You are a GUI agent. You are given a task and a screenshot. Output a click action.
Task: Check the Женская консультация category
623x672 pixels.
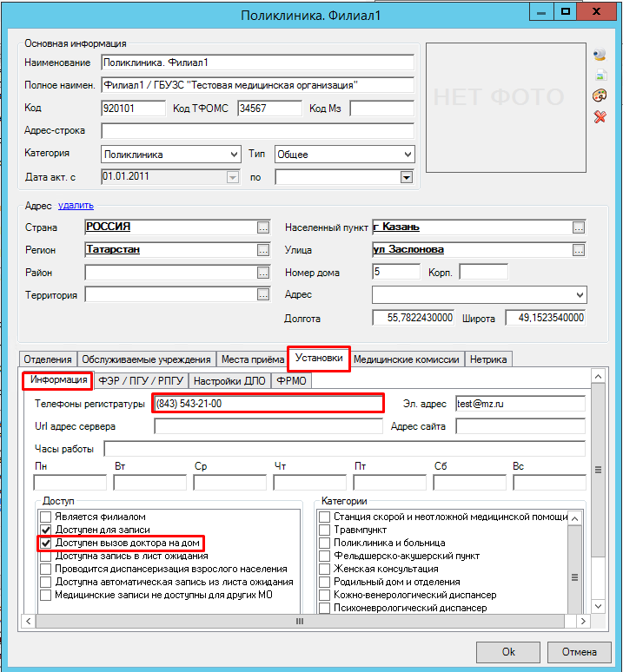(325, 570)
